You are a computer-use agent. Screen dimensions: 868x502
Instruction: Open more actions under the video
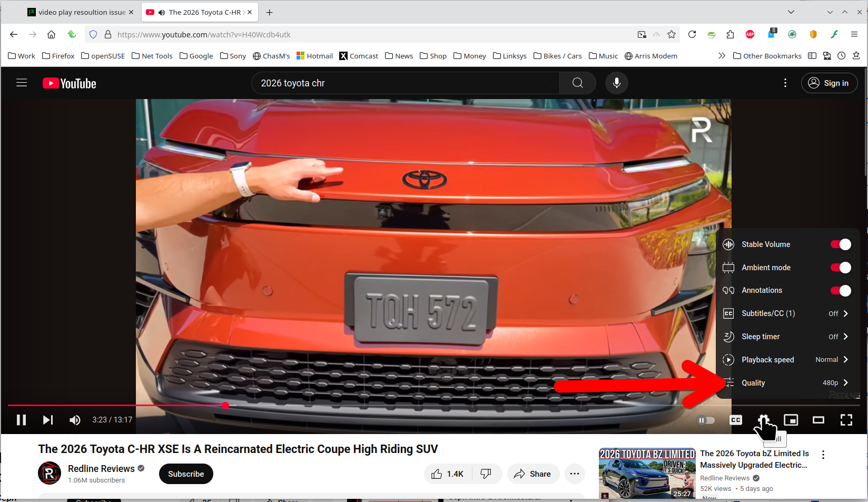pos(575,474)
